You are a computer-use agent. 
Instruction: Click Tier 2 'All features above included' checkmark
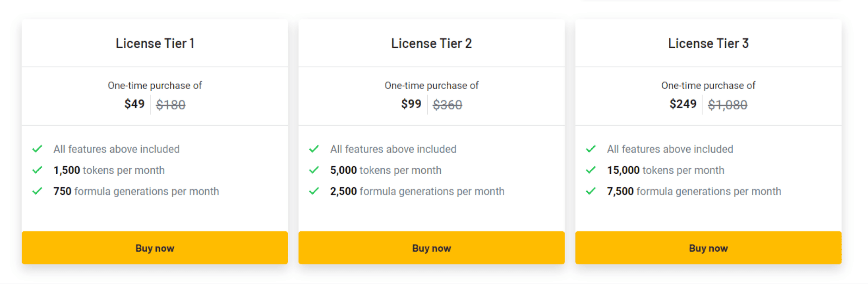[x=314, y=149]
